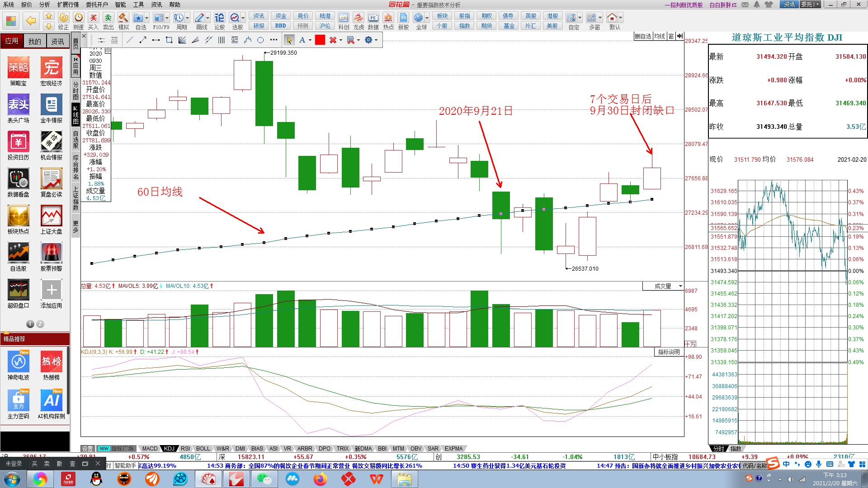This screenshot has height=488, width=868.
Task: Toggle the 均线 moving average button
Action: (x=660, y=36)
